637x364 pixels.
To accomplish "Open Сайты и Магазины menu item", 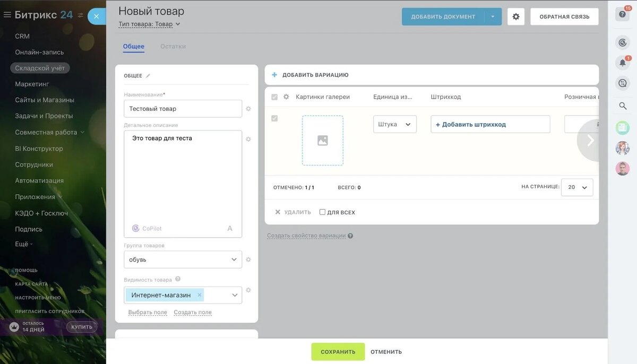I will tap(45, 100).
